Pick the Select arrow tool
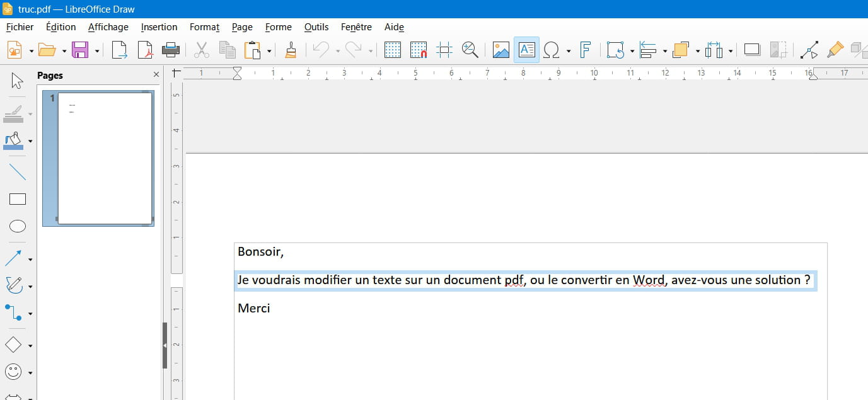Viewport: 868px width, 400px height. point(17,81)
